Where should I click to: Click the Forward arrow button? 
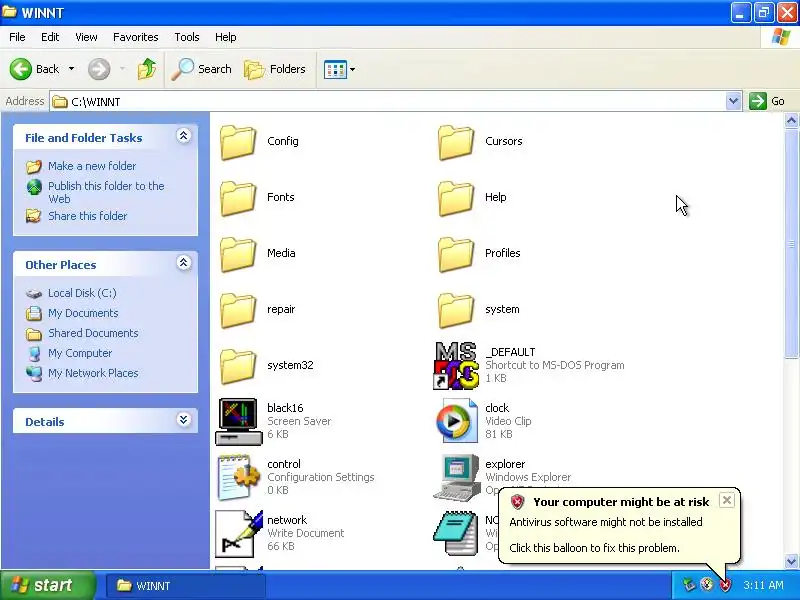[x=99, y=69]
